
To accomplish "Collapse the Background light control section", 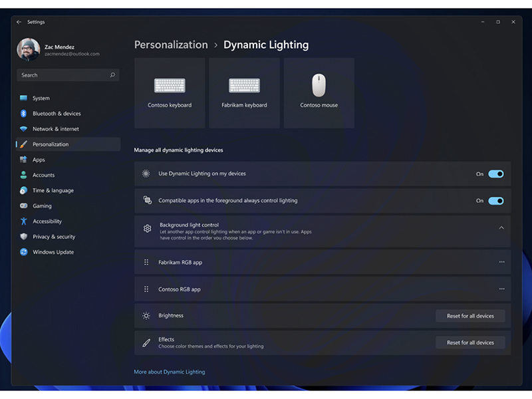I will point(501,227).
